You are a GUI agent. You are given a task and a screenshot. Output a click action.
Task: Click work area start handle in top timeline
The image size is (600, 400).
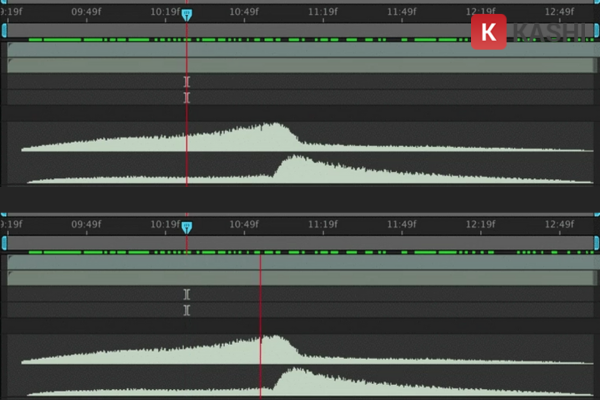[4, 31]
